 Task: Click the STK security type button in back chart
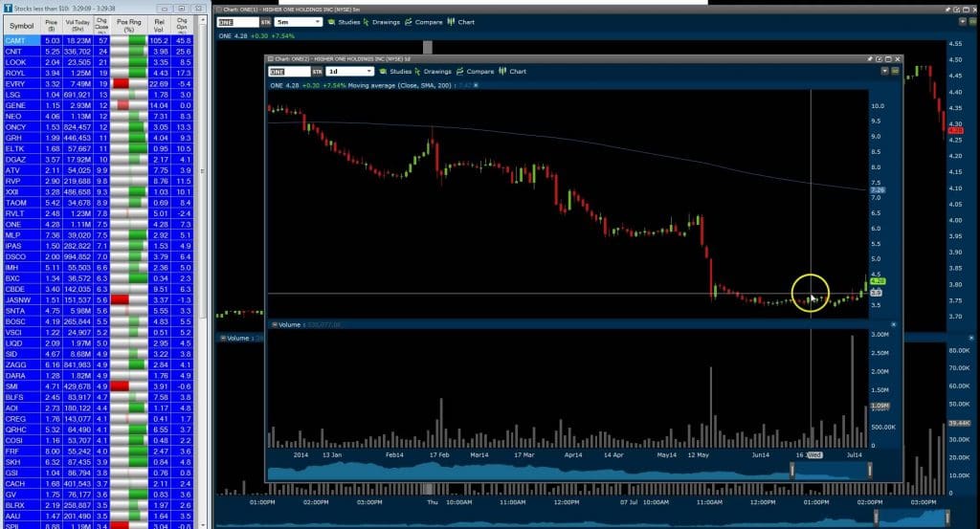(x=266, y=22)
